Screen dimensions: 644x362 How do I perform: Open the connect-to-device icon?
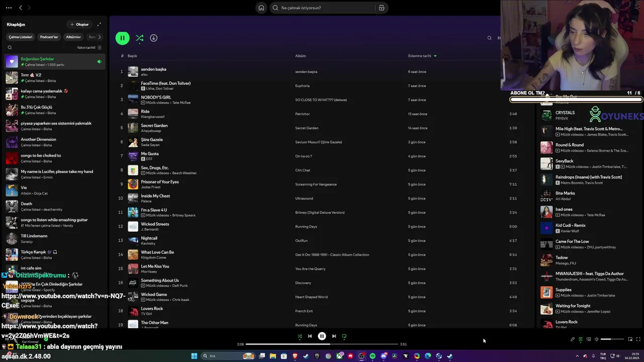589,339
